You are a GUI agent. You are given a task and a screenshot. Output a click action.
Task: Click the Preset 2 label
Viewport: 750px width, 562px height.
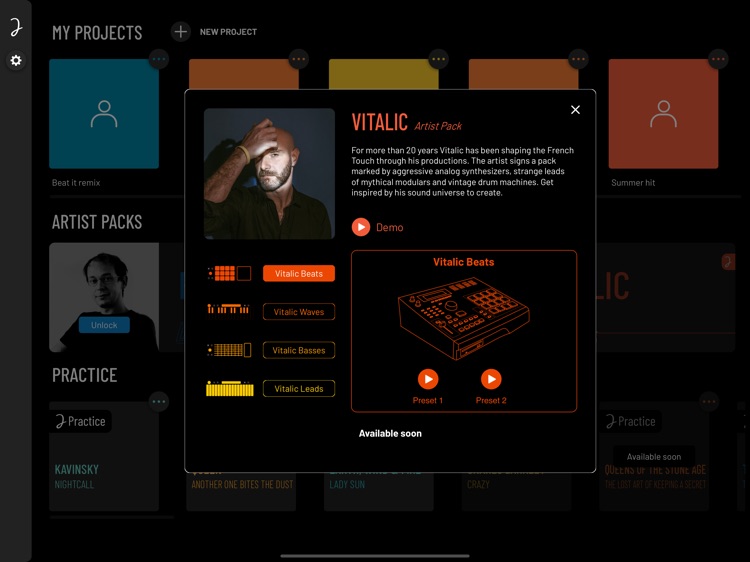pos(491,400)
